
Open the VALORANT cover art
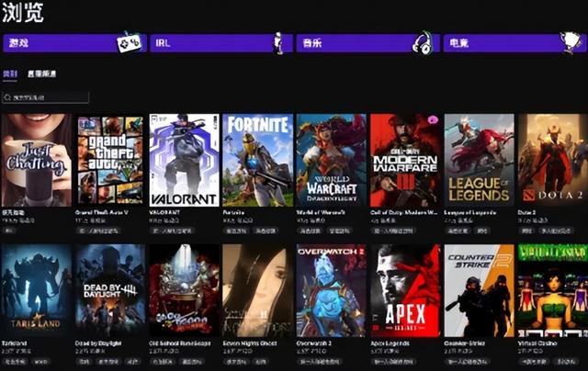coord(184,160)
